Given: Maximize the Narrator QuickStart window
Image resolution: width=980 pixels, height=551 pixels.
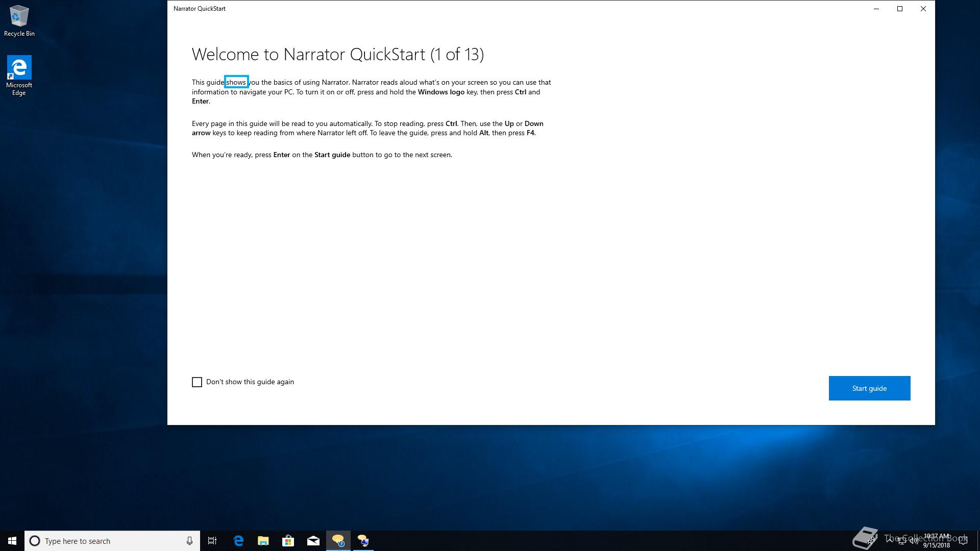Looking at the screenshot, I should pos(900,9).
